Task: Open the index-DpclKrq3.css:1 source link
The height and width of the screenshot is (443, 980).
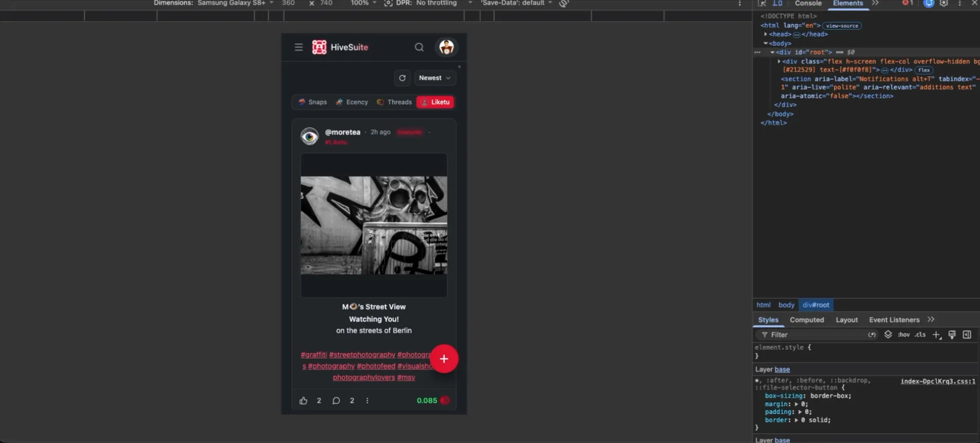Action: point(938,381)
